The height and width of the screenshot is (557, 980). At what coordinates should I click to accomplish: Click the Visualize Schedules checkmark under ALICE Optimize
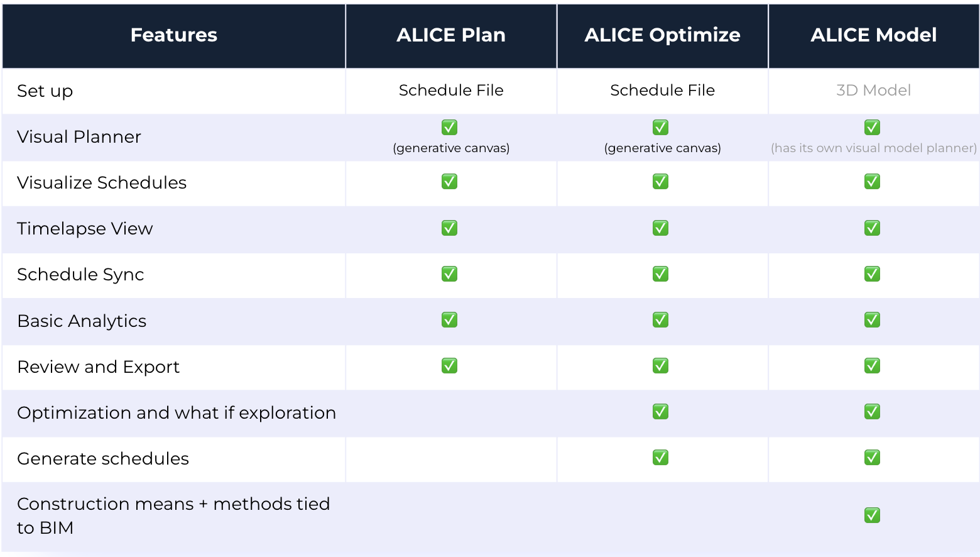[660, 182]
